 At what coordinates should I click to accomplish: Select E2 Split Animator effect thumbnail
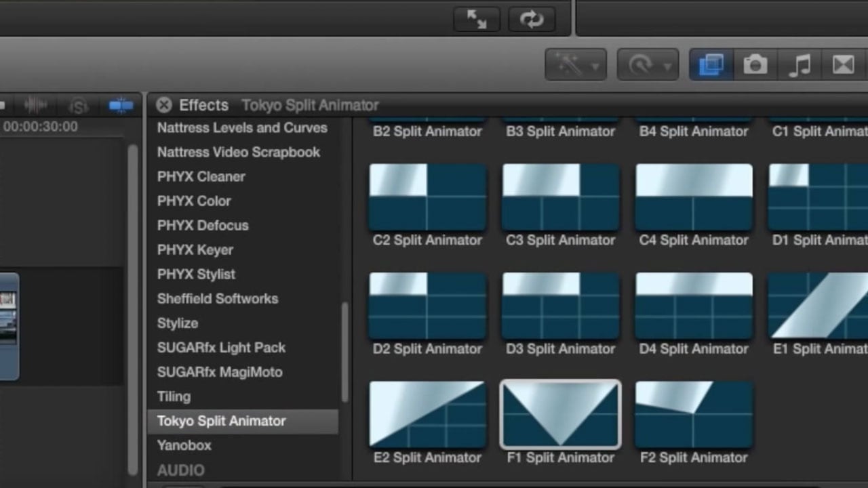coord(427,414)
